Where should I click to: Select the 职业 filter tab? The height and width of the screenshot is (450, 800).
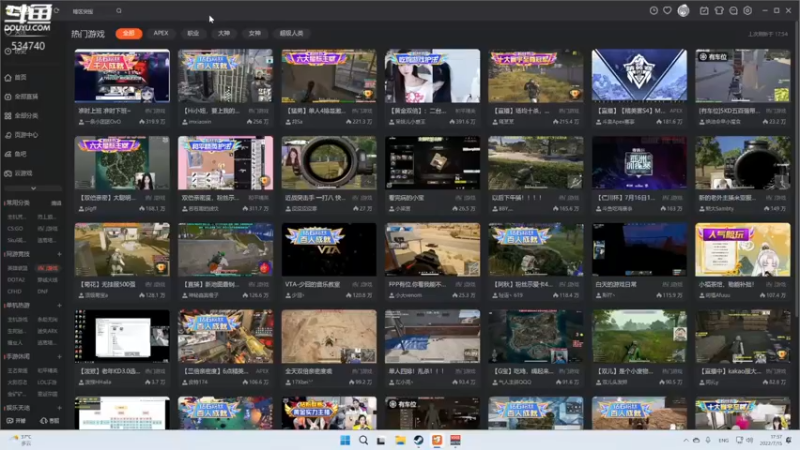(193, 33)
